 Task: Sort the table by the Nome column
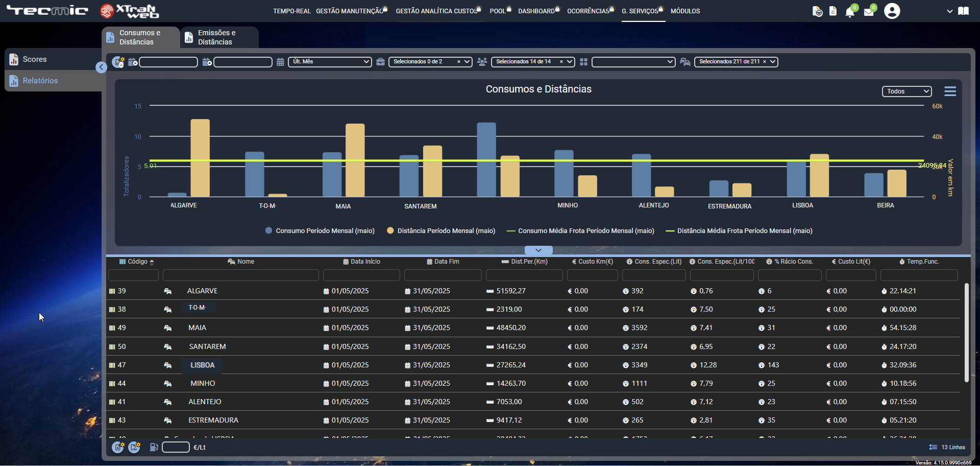point(241,262)
